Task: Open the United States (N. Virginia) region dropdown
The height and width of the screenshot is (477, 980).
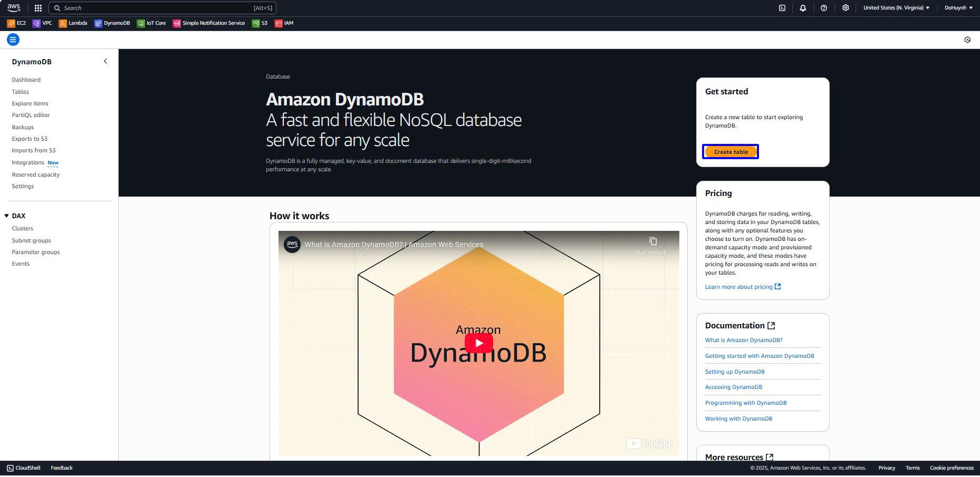Action: click(896, 8)
